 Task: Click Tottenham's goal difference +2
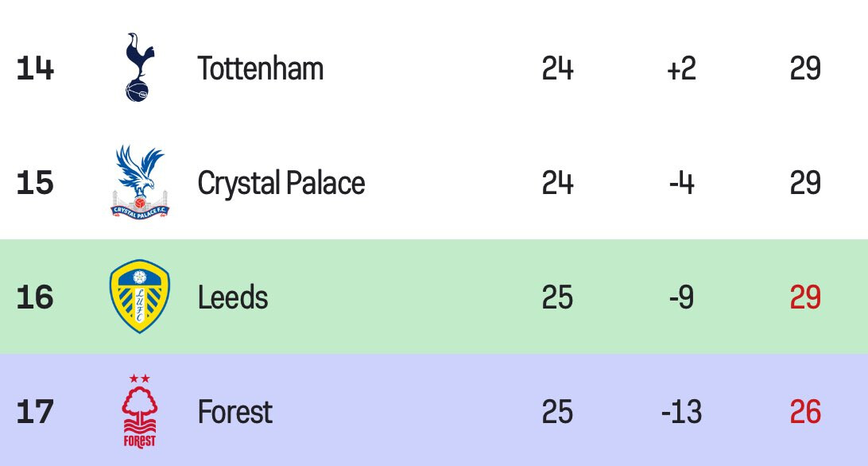point(681,69)
